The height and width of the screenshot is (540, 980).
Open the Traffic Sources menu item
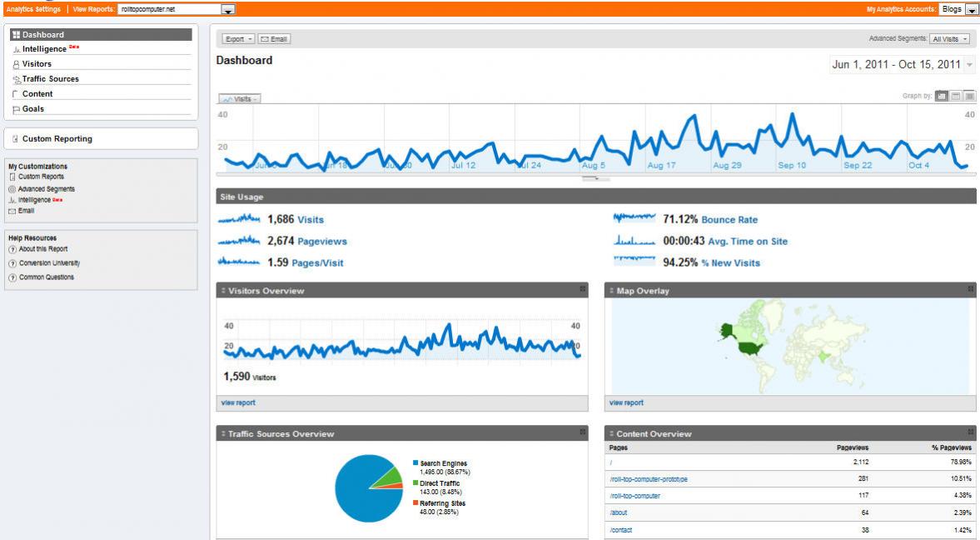click(x=51, y=79)
